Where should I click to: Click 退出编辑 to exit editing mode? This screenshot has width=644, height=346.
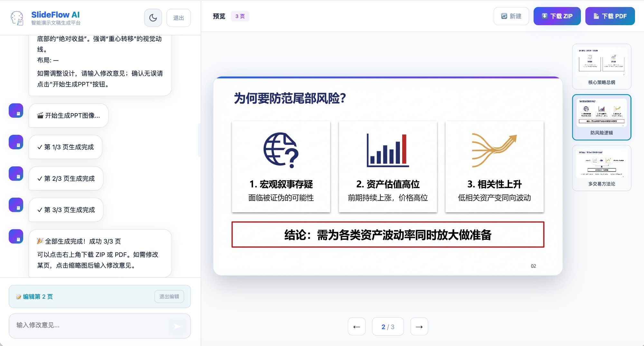click(x=169, y=296)
